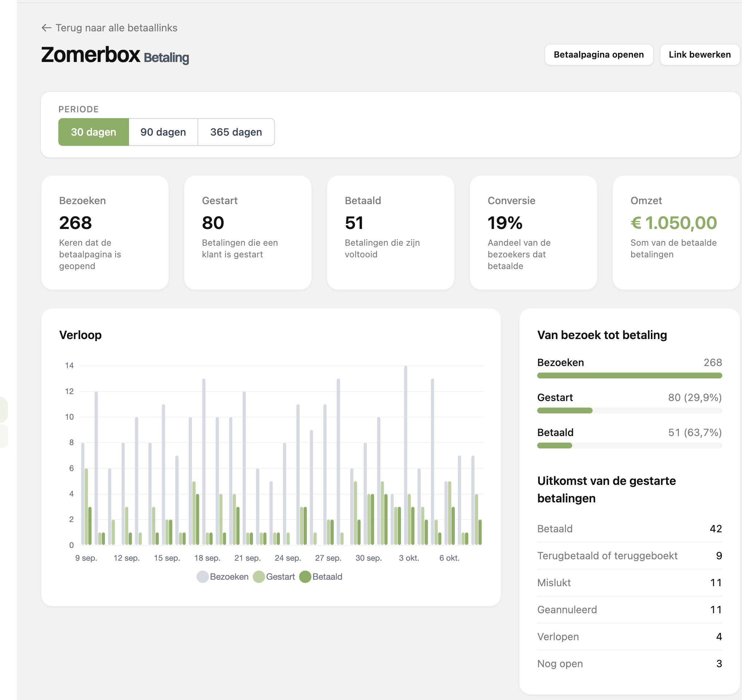Viewport: 742px width, 700px height.
Task: Click the Zomerbox page title
Action: click(91, 55)
